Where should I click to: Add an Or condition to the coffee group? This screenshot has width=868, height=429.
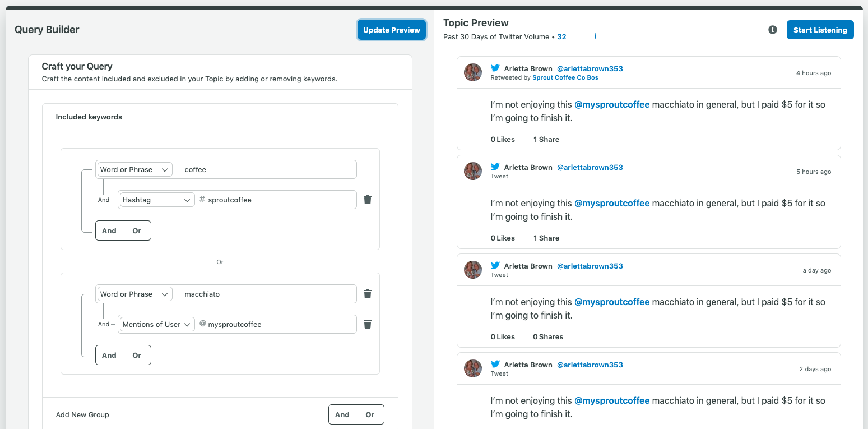click(x=137, y=230)
